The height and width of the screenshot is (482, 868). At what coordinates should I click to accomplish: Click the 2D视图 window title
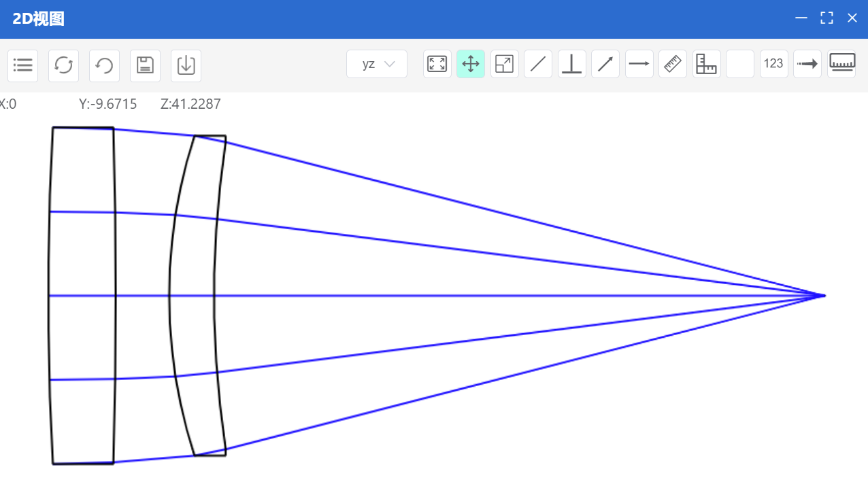(39, 19)
